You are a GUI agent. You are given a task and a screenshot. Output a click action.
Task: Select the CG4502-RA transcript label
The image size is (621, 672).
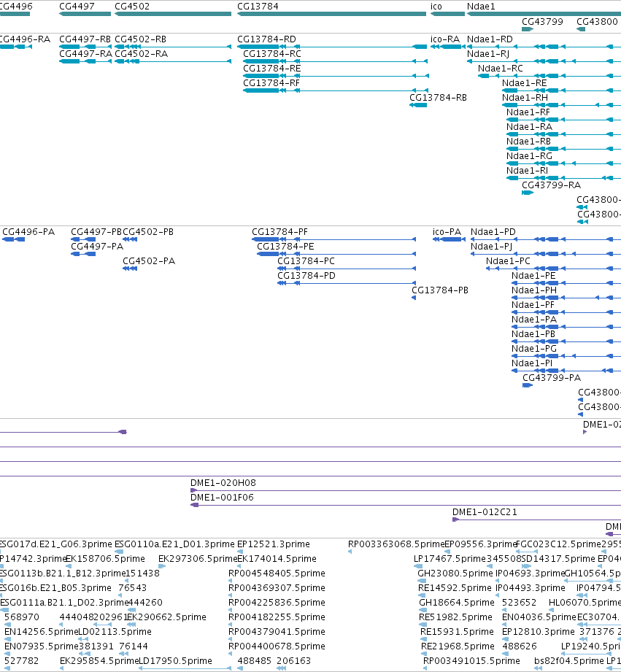coord(142,53)
